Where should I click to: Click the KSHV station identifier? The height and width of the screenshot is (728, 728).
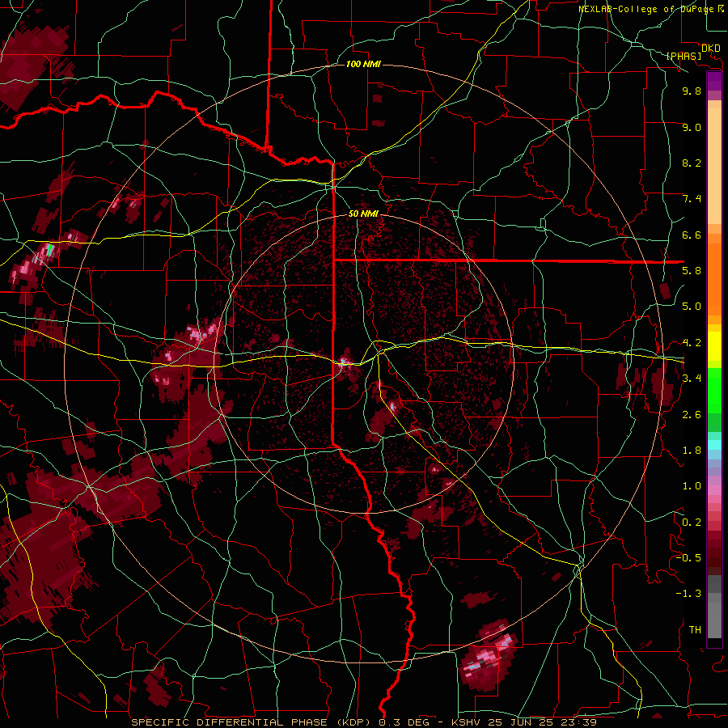466,722
